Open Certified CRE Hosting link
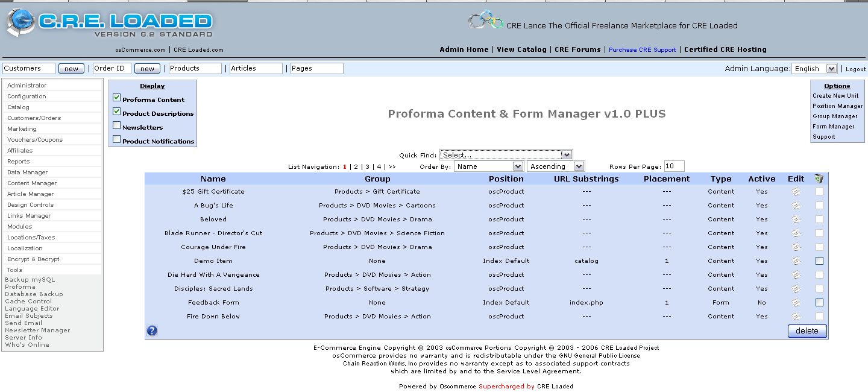The image size is (868, 392). coord(725,49)
